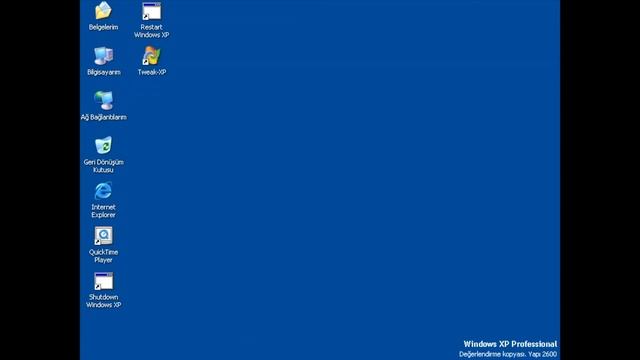Image resolution: width=640 pixels, height=360 pixels.
Task: Click the "Restart Windows XP" label text
Action: [151, 31]
